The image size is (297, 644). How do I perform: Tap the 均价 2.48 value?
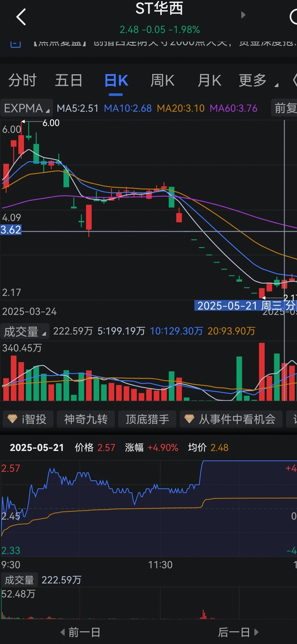(208, 447)
